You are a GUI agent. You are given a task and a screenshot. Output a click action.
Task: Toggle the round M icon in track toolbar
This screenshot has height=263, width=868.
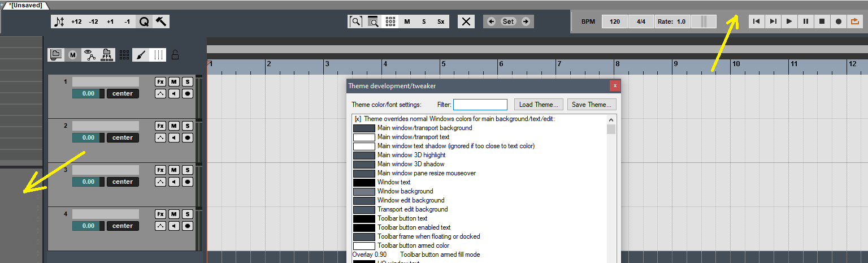pos(72,55)
